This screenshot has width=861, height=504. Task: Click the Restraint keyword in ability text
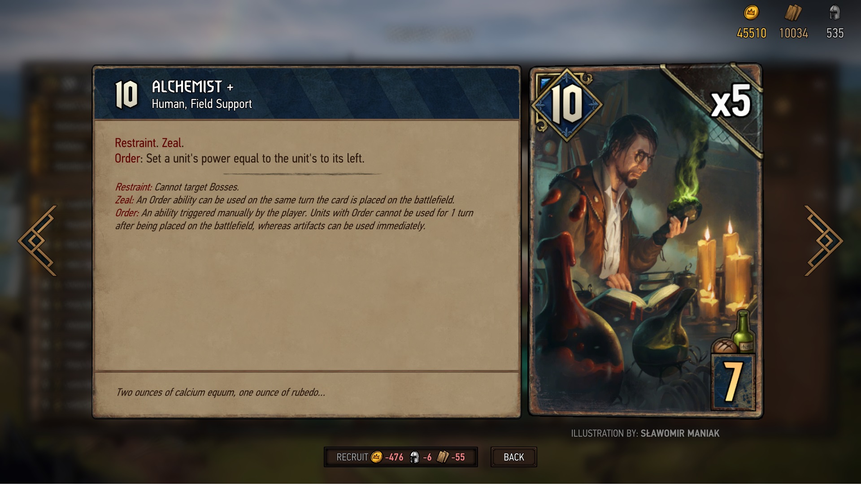pyautogui.click(x=136, y=143)
